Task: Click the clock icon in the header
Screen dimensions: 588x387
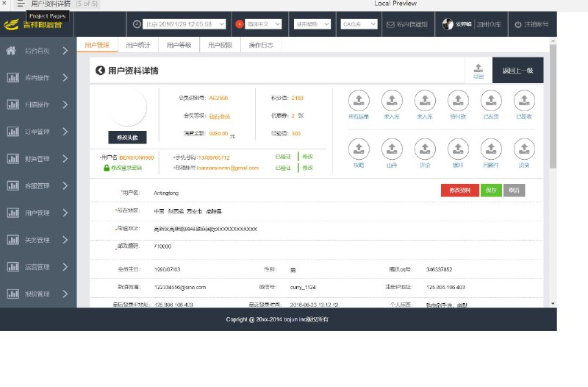Action: point(137,24)
